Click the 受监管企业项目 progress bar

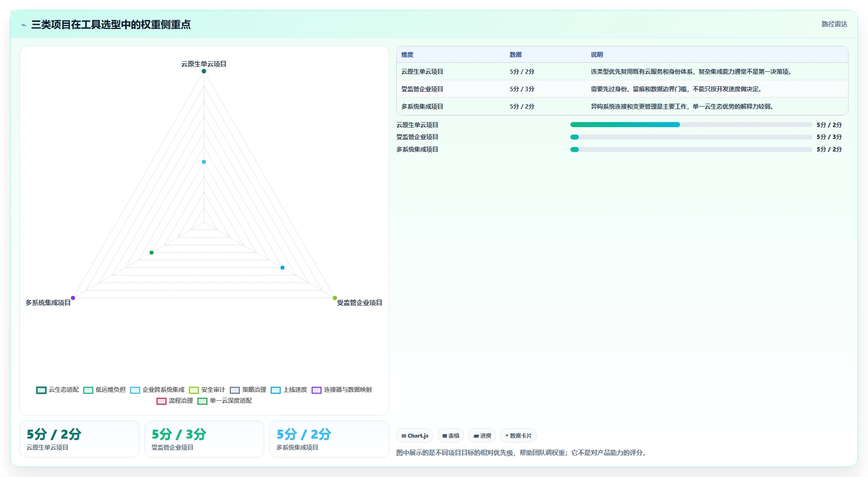691,137
